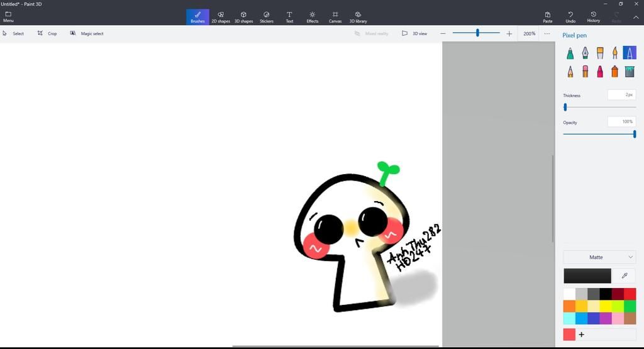Click the zoom slider handle
The width and height of the screenshot is (644, 349).
[x=477, y=33]
